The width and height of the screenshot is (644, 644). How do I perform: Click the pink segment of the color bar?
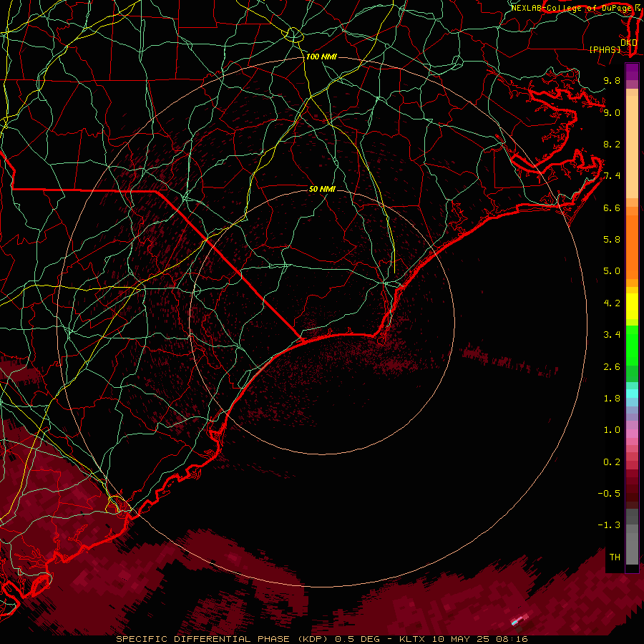click(x=632, y=434)
